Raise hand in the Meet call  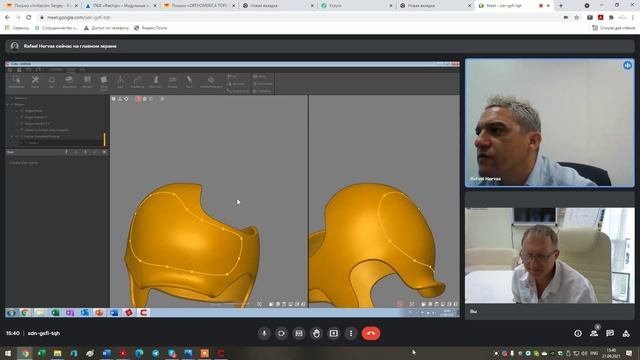tap(316, 333)
